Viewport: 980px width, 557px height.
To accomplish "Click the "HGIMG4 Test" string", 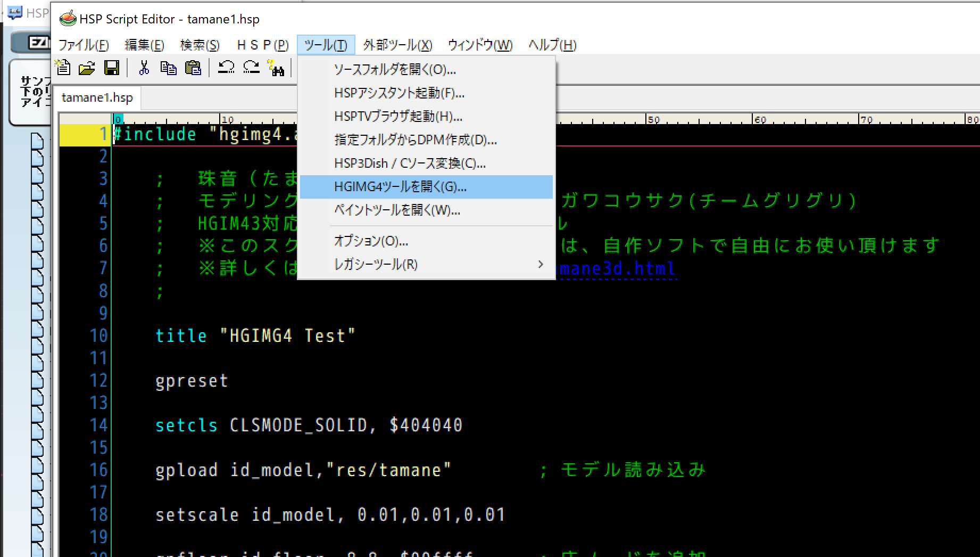I will (287, 335).
